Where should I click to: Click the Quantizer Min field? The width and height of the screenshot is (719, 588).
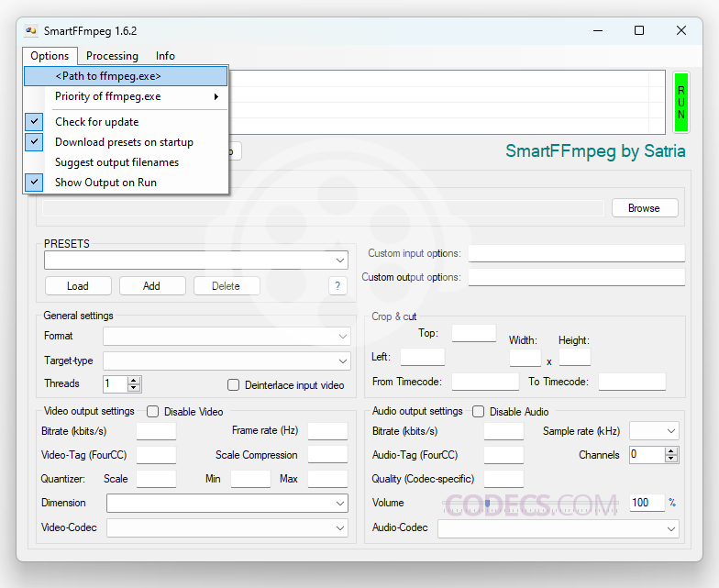coord(250,479)
